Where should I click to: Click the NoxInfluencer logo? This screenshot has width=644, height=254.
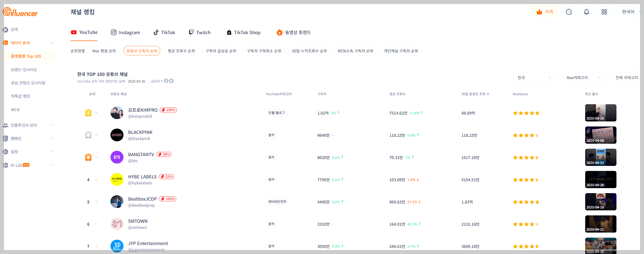20,12
